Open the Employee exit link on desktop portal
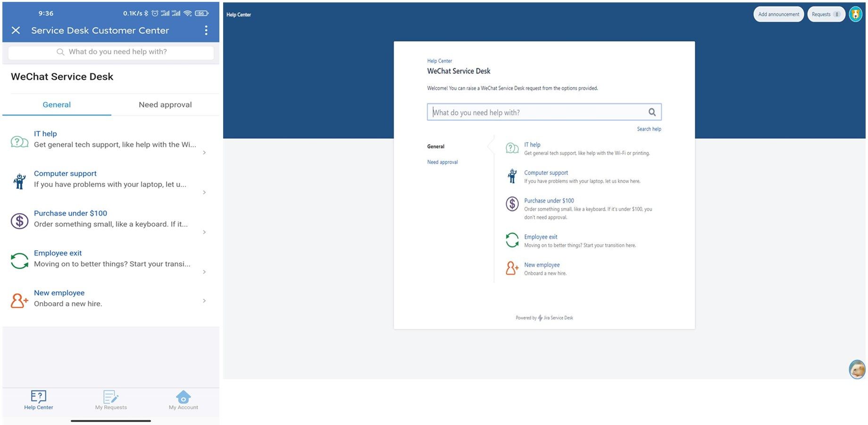Image resolution: width=868 pixels, height=425 pixels. tap(541, 237)
